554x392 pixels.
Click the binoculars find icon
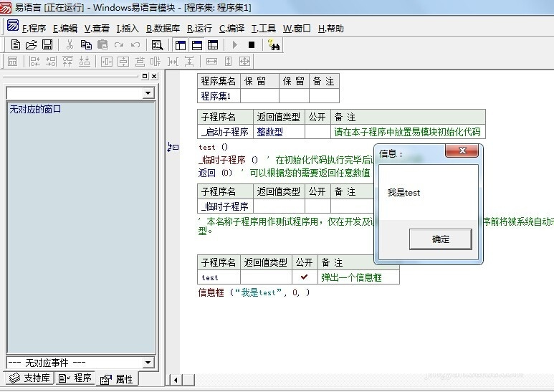tap(274, 44)
